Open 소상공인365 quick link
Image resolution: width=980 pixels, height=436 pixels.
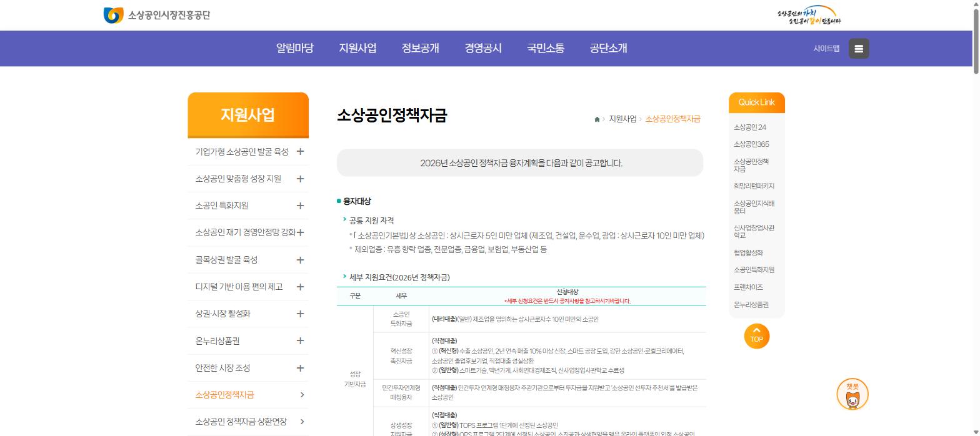point(751,144)
